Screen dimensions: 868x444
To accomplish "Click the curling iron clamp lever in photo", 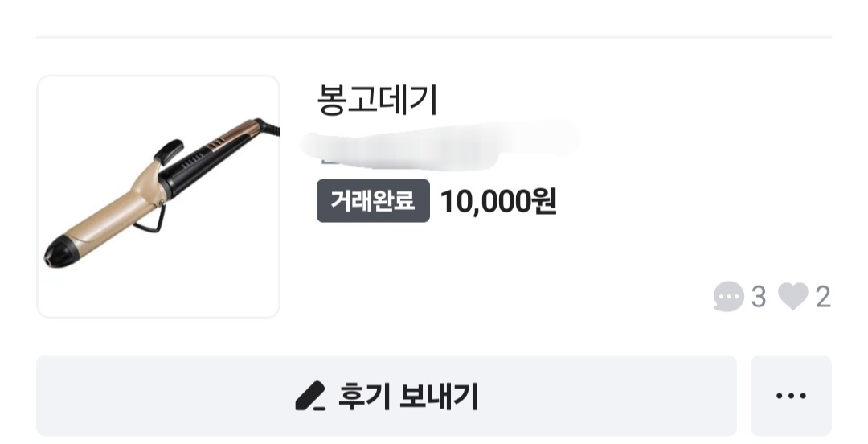I will pyautogui.click(x=169, y=150).
